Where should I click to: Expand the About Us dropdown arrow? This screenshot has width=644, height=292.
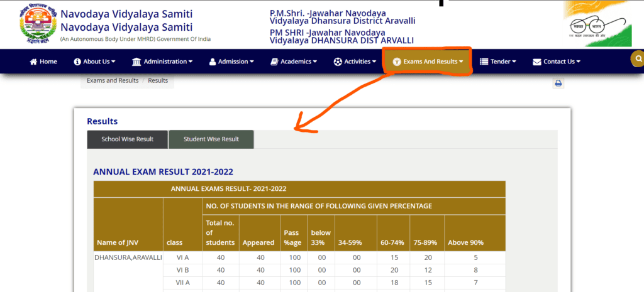click(x=113, y=62)
